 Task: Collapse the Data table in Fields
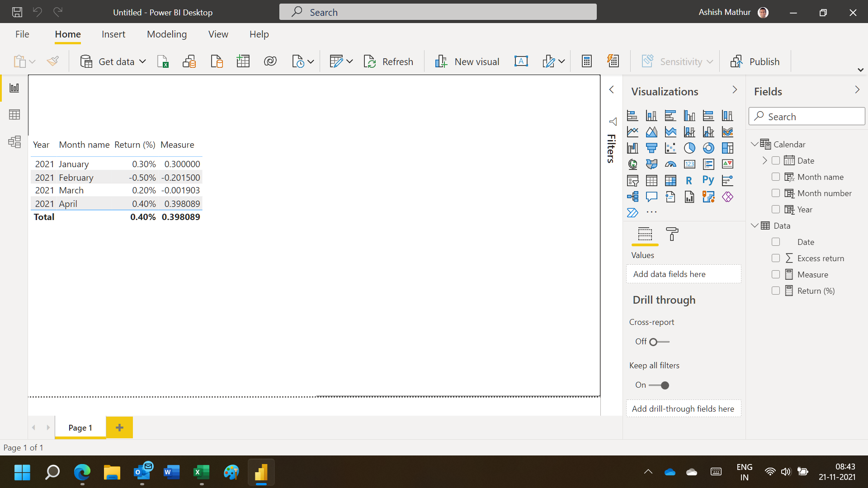754,225
